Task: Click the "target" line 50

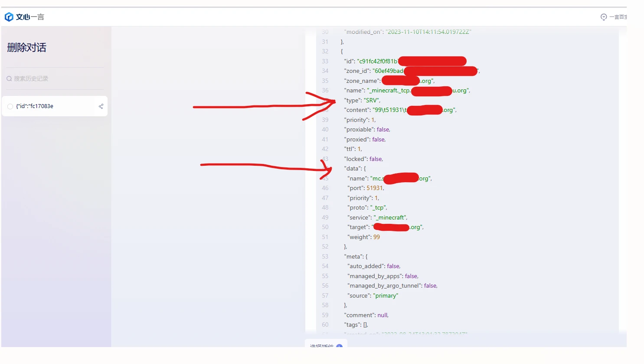Action: [x=386, y=227]
